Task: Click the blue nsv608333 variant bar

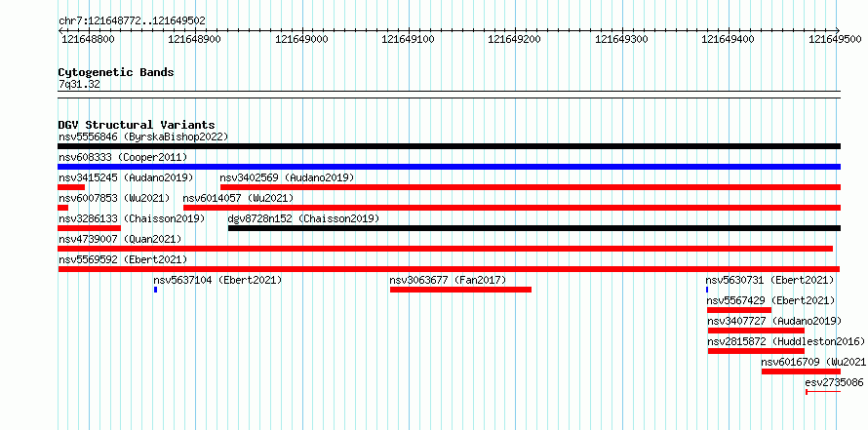Action: pos(449,167)
